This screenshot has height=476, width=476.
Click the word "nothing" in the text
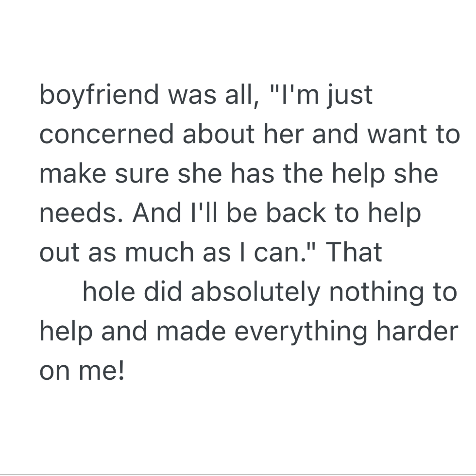point(376,292)
